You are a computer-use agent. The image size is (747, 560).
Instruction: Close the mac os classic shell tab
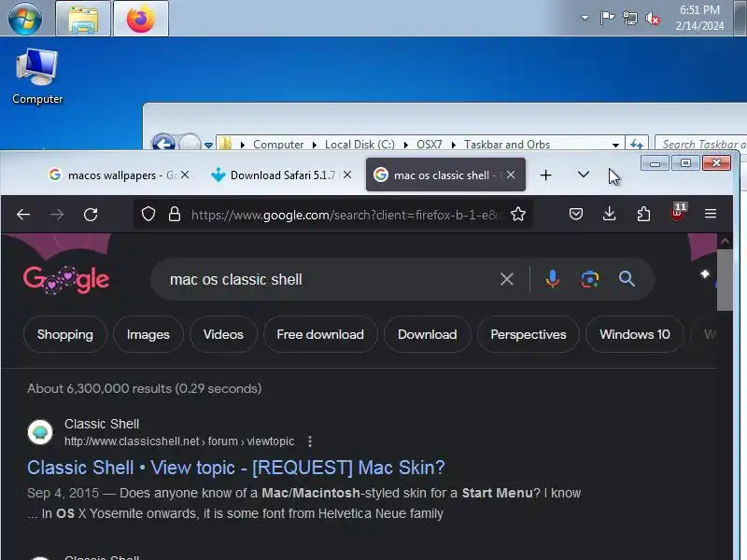click(x=511, y=175)
